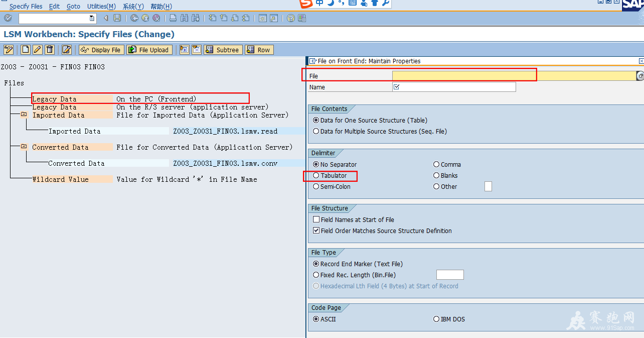This screenshot has width=644, height=338.
Task: Go to First Page icon
Action: (x=213, y=18)
